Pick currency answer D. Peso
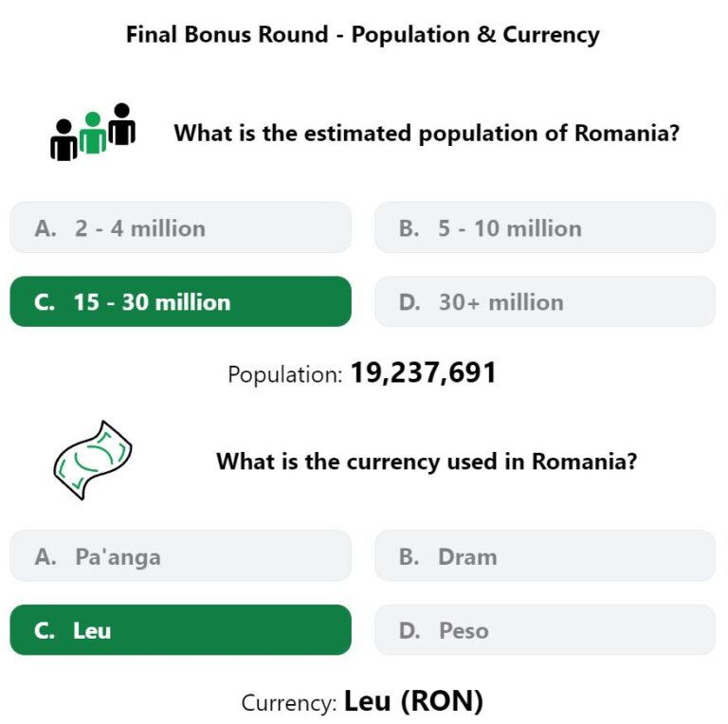The width and height of the screenshot is (728, 724). [545, 630]
